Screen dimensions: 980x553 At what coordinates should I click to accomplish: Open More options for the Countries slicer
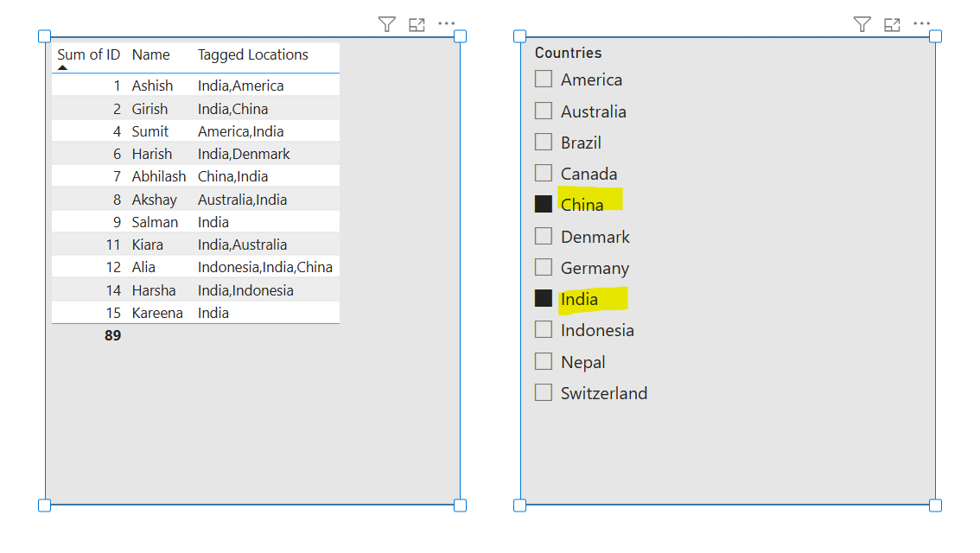click(x=921, y=24)
